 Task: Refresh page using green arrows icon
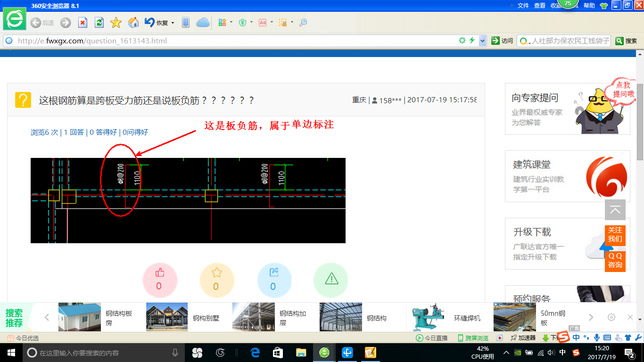pyautogui.click(x=99, y=23)
